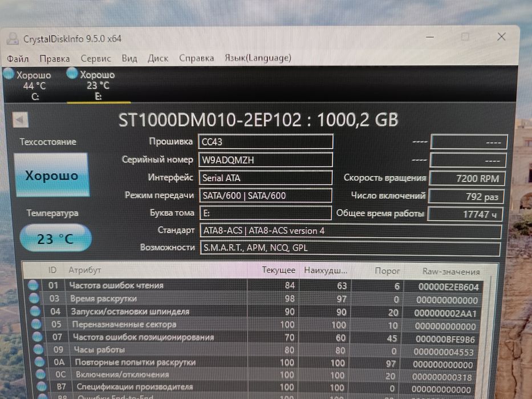Click the ID column header
532x399 pixels.
(52, 270)
